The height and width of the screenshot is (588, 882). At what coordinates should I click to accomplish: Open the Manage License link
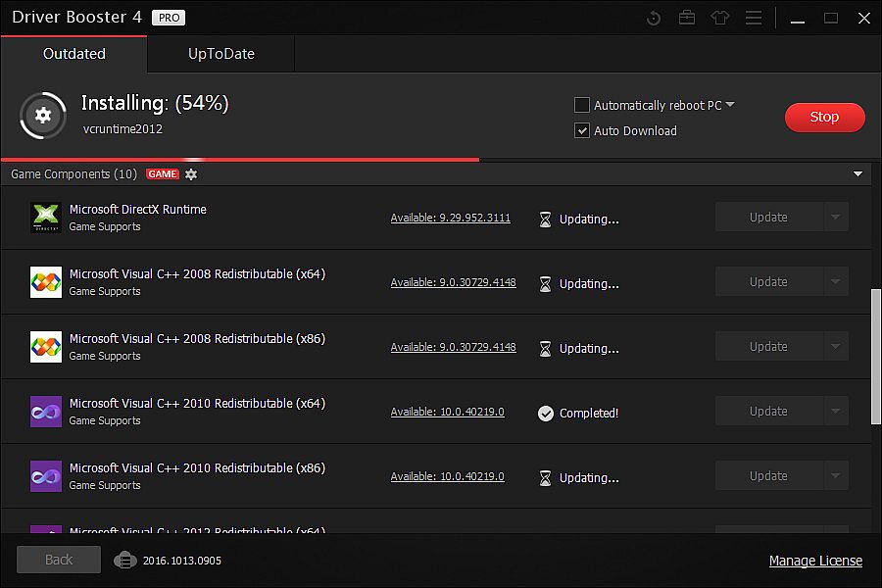[815, 561]
